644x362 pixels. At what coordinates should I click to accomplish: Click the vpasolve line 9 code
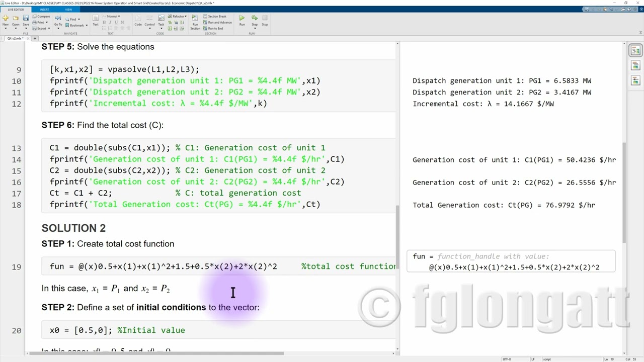coord(124,69)
